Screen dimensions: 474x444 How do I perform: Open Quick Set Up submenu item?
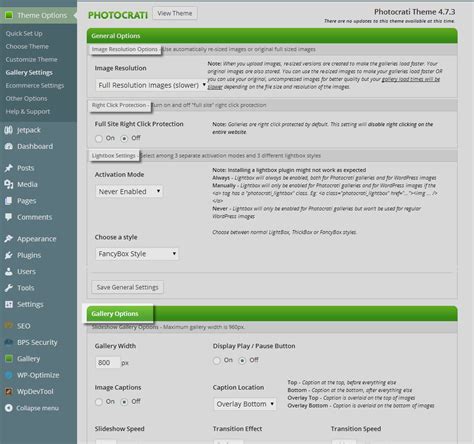(24, 34)
